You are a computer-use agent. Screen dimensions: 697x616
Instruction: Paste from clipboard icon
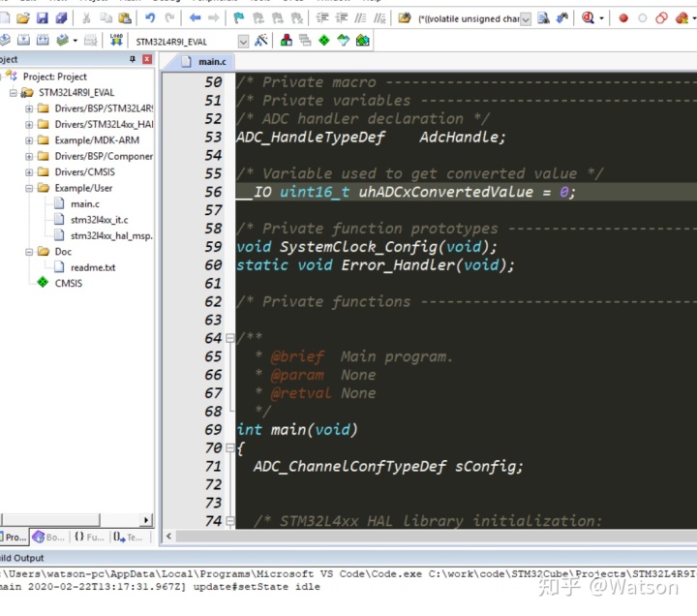(x=125, y=18)
